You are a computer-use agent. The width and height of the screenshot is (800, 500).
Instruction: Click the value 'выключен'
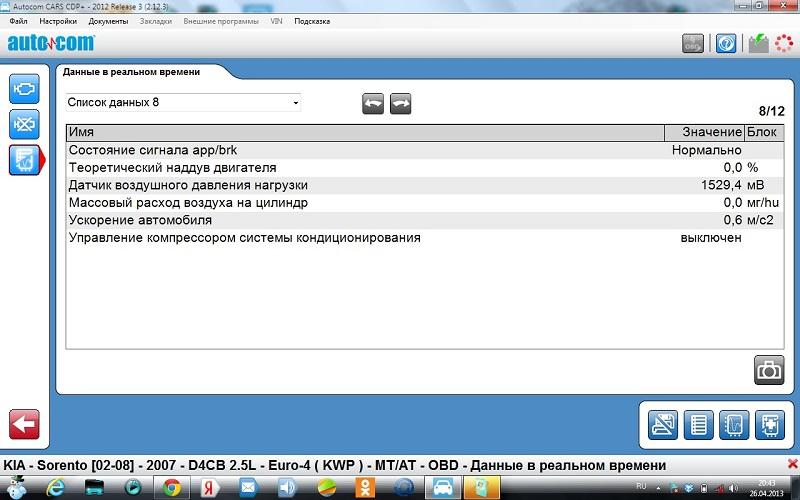point(711,238)
